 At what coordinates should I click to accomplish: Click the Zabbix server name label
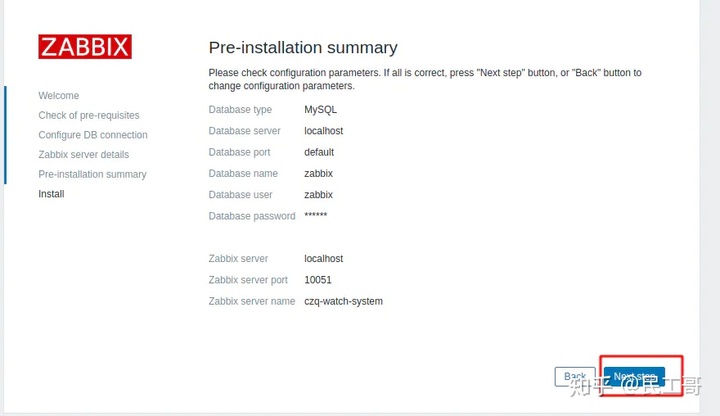tap(252, 301)
